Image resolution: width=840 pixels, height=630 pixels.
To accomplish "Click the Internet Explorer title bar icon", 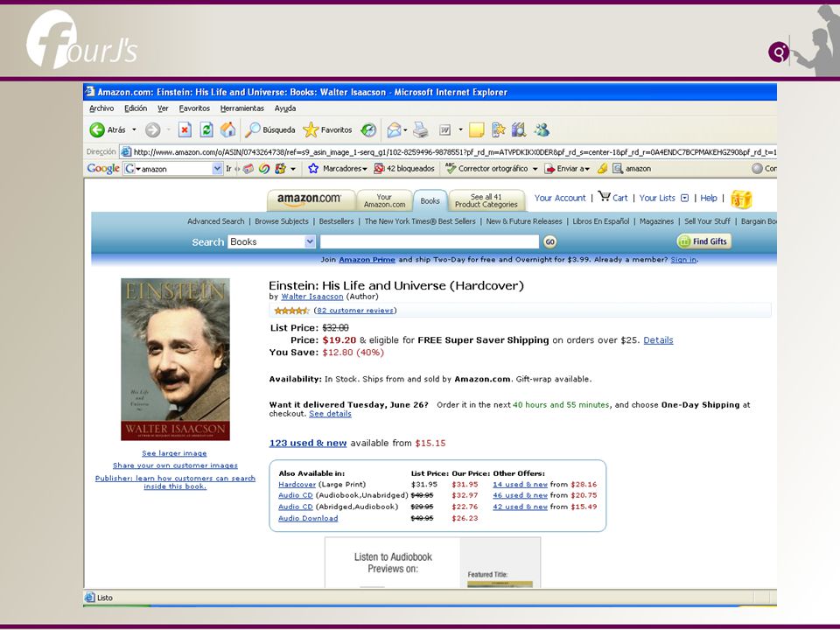I will (89, 92).
